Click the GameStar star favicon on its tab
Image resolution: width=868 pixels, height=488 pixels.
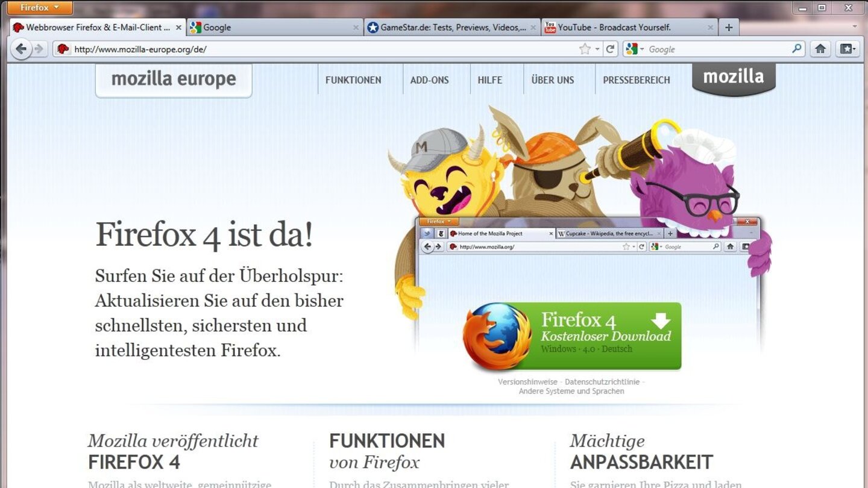[373, 28]
